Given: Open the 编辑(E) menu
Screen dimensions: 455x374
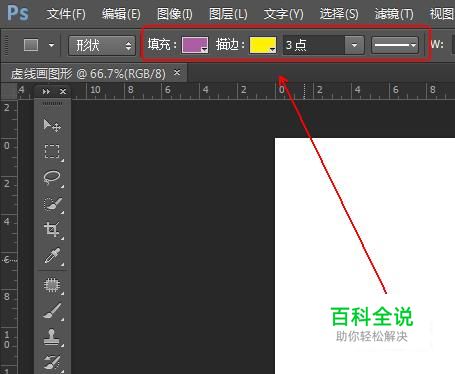Looking at the screenshot, I should [121, 14].
